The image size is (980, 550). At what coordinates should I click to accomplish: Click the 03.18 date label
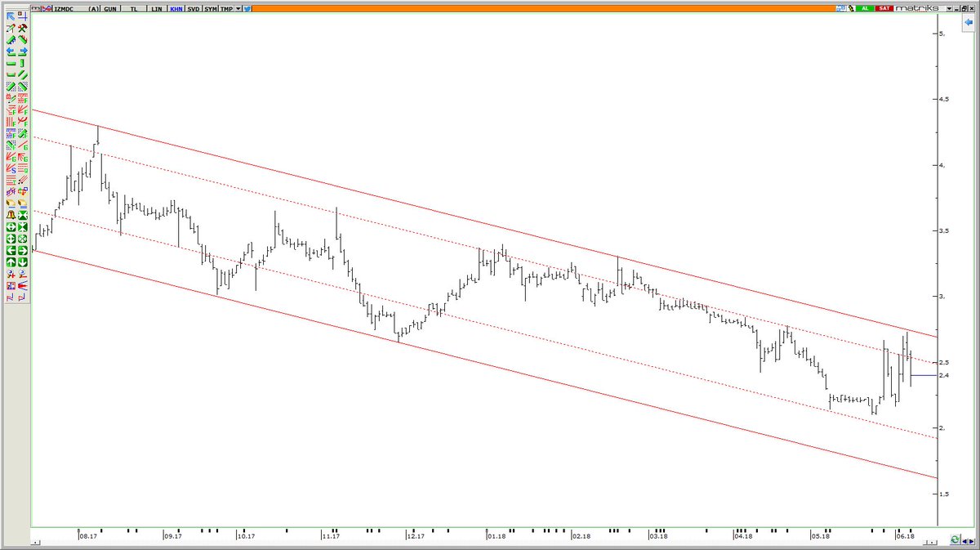658,536
